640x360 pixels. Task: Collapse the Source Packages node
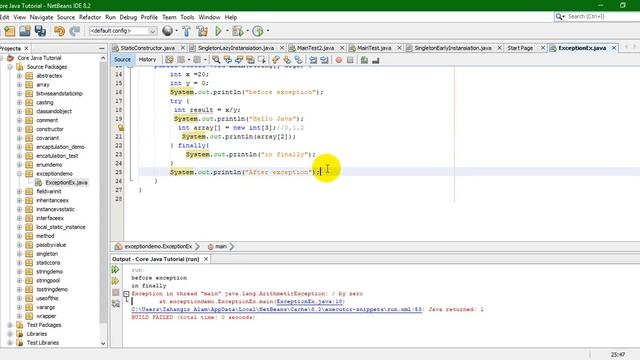point(10,67)
